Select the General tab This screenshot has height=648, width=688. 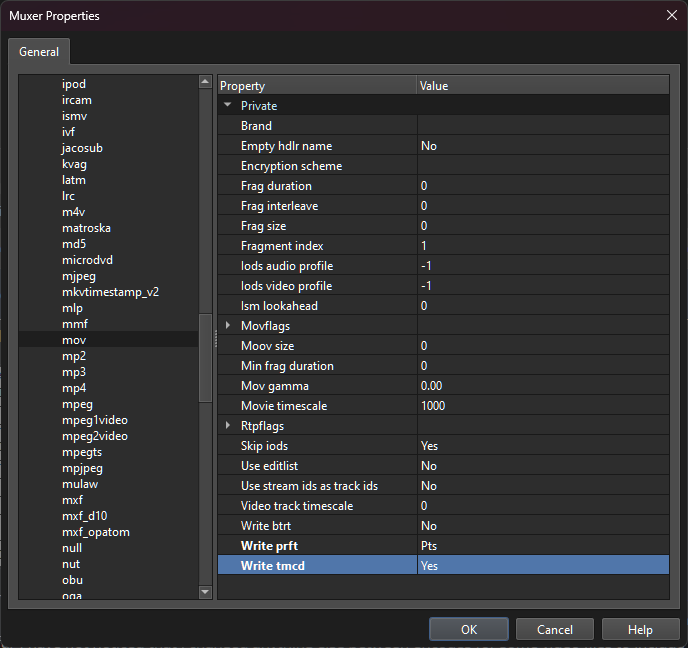[x=38, y=52]
